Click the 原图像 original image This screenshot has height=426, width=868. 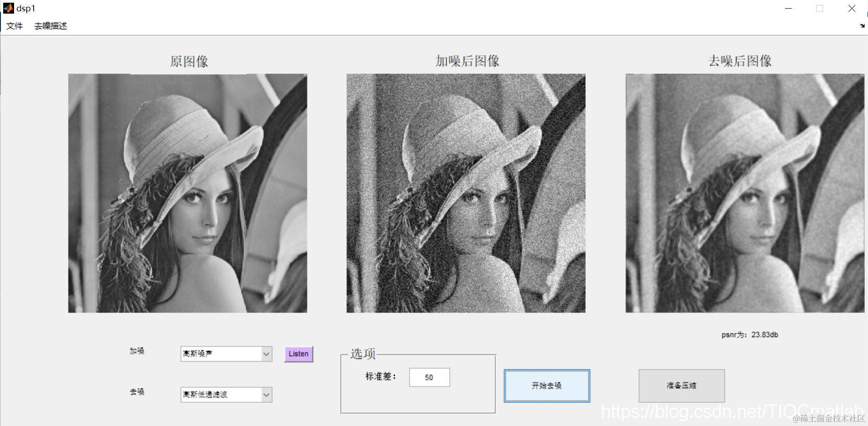(x=187, y=193)
